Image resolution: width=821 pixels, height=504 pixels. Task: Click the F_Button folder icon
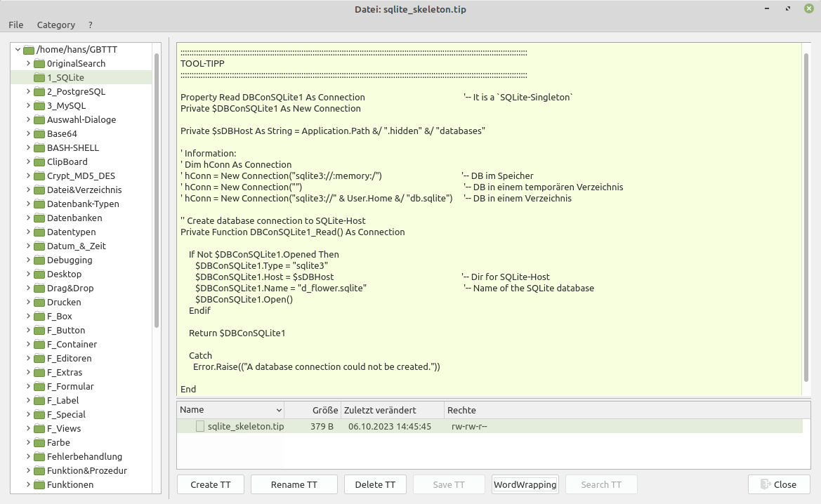tap(39, 331)
